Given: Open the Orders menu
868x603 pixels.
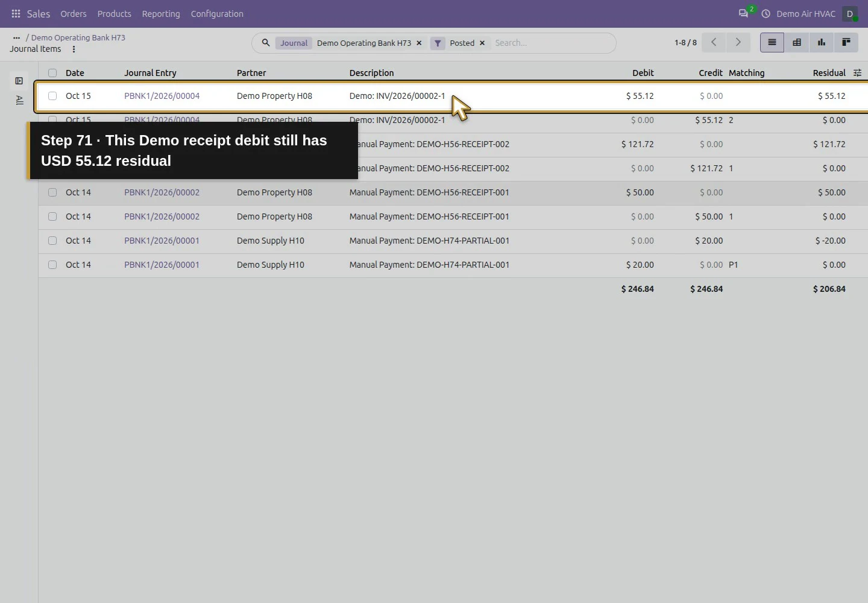Looking at the screenshot, I should click(74, 13).
